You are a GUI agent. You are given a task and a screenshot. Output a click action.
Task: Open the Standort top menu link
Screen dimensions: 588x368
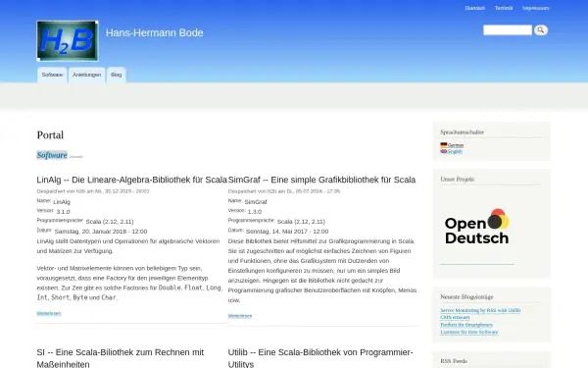(474, 8)
